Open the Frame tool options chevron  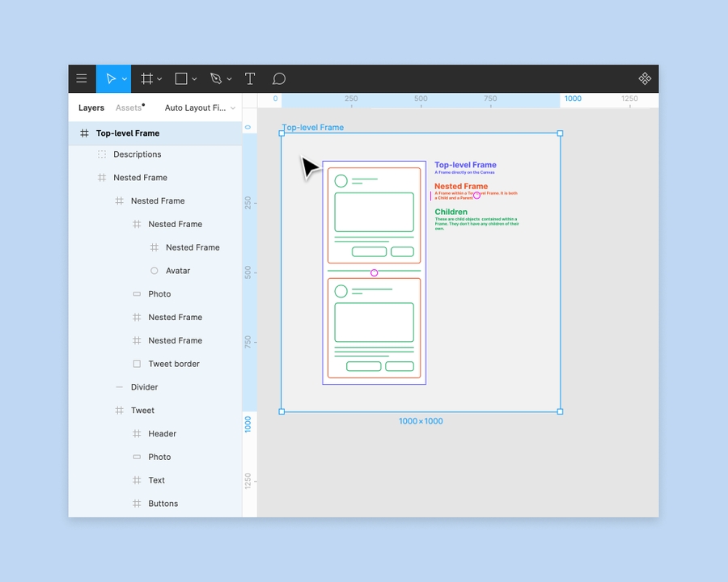coord(159,78)
